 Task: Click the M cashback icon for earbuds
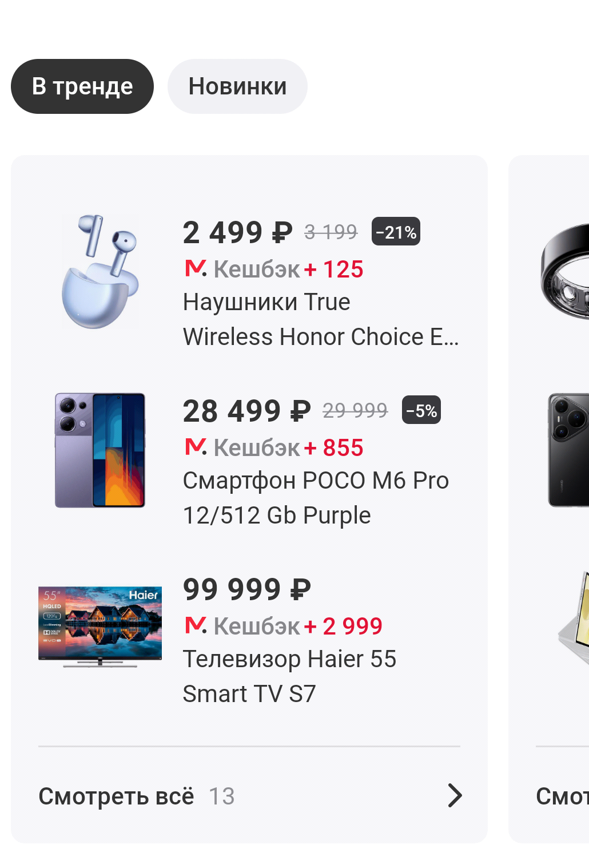click(x=196, y=268)
